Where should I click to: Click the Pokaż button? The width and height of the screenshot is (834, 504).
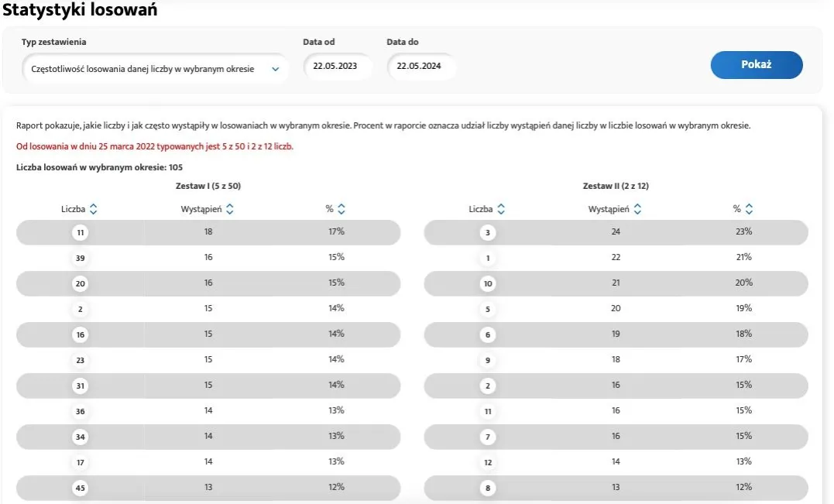click(x=756, y=65)
